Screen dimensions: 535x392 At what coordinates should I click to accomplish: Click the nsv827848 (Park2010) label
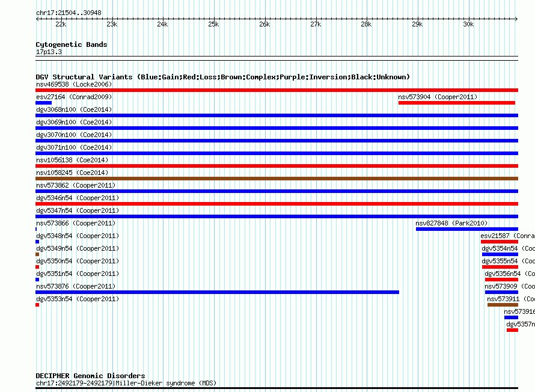[451, 223]
